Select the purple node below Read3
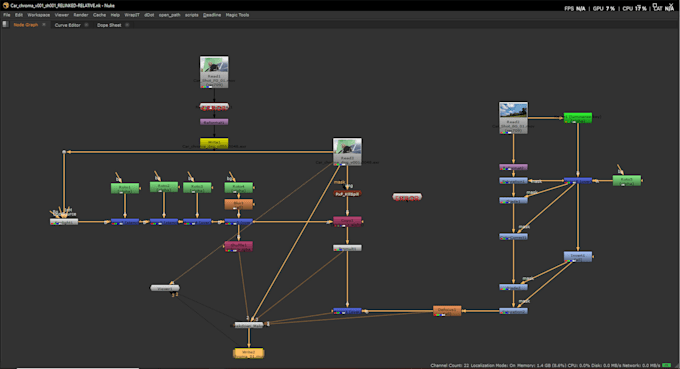 513,167
